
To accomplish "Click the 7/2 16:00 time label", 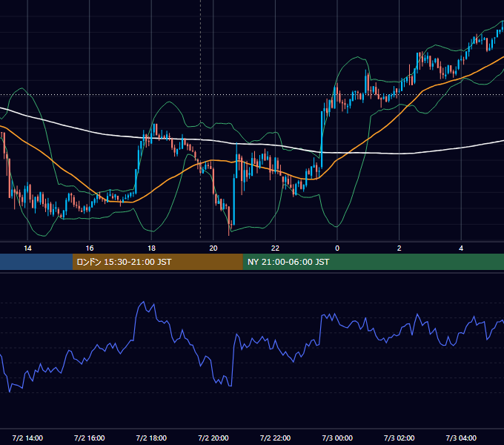I will pos(90,438).
